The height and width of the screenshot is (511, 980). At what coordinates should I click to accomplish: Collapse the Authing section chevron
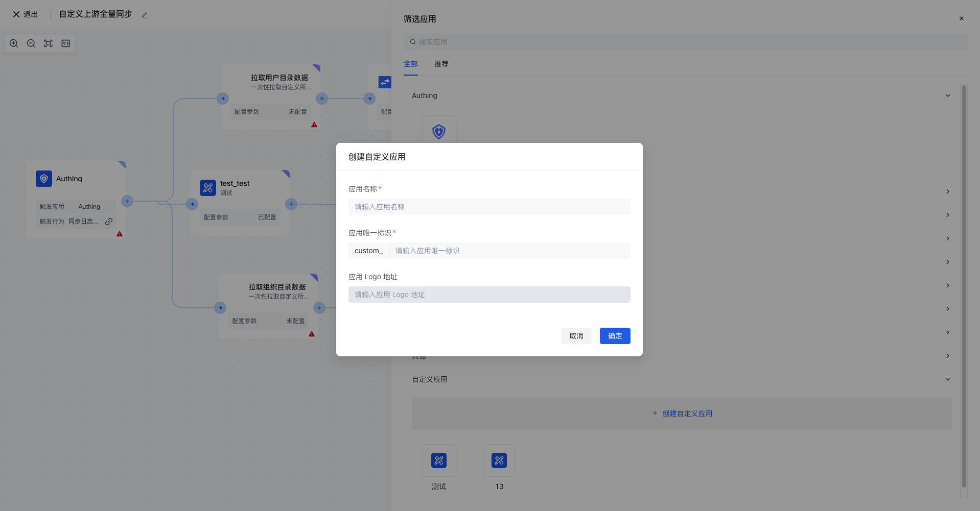947,95
